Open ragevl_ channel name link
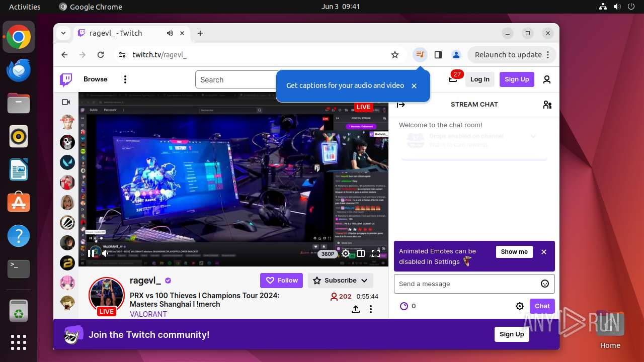Image resolution: width=644 pixels, height=362 pixels. coord(145,281)
